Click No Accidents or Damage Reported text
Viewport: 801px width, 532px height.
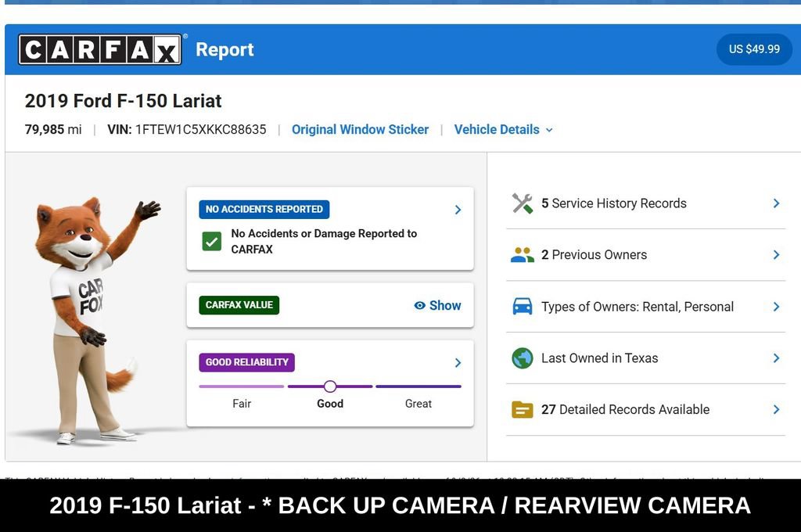324,241
